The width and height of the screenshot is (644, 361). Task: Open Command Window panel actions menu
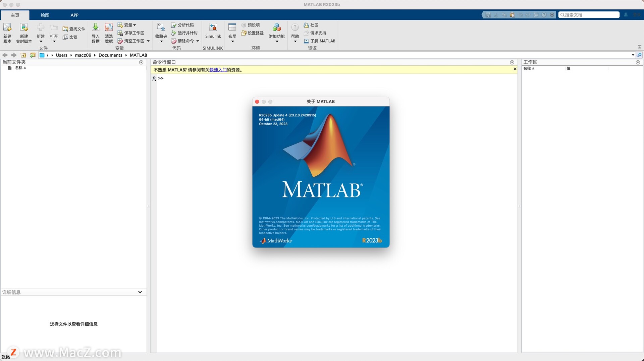(512, 62)
